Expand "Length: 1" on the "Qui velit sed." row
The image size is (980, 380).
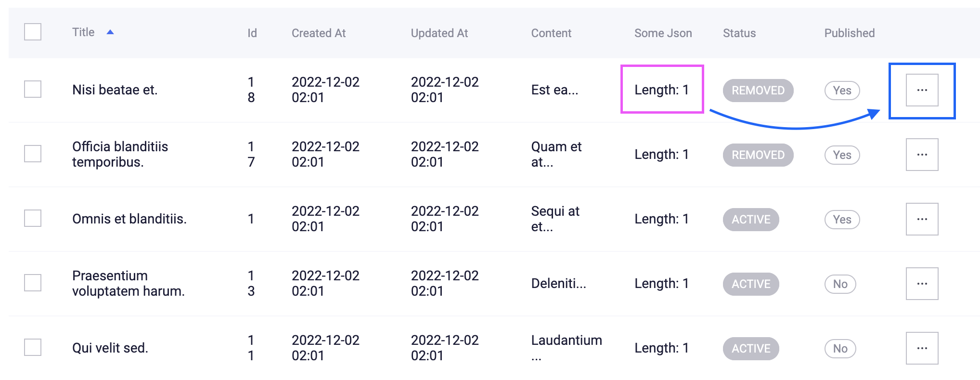pos(662,348)
